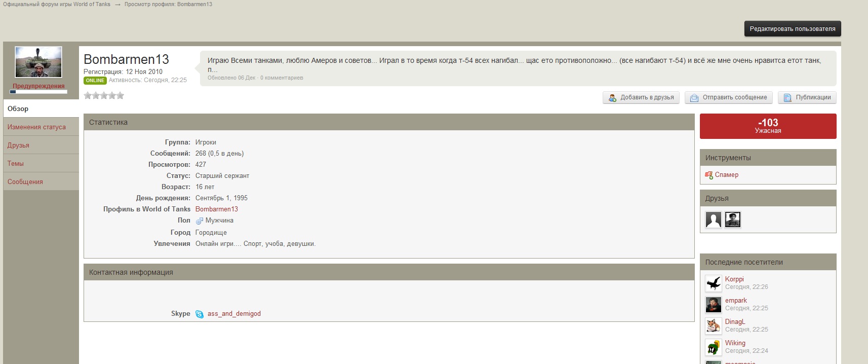
Task: Click Bombarmen13's profile photo with tank
Action: click(x=38, y=62)
